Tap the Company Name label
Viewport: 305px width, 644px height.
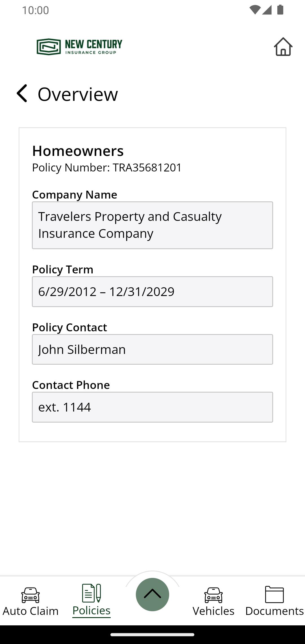75,195
